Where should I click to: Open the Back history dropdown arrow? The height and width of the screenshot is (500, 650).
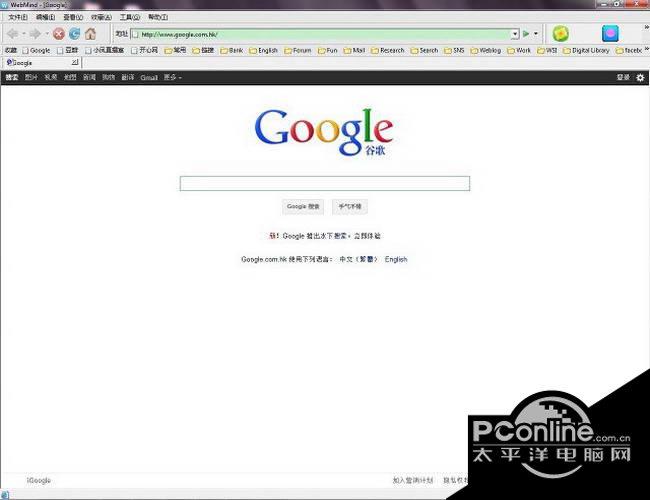pos(24,34)
